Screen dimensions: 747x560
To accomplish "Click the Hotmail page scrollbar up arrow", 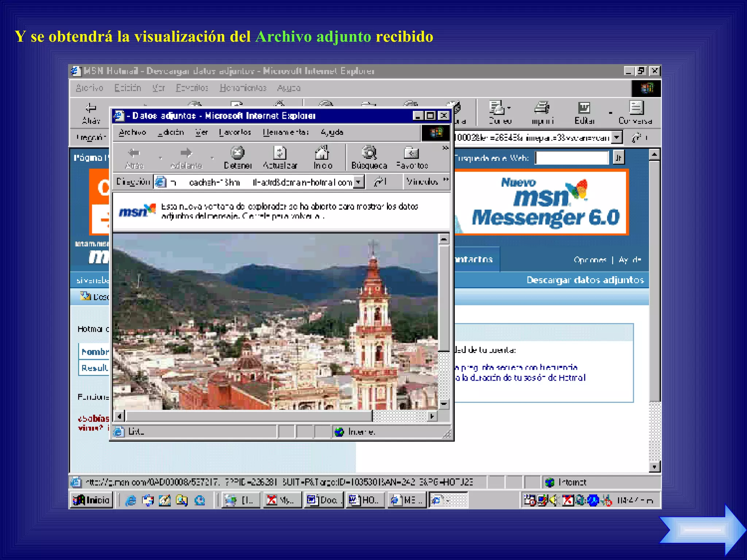I will pyautogui.click(x=655, y=155).
